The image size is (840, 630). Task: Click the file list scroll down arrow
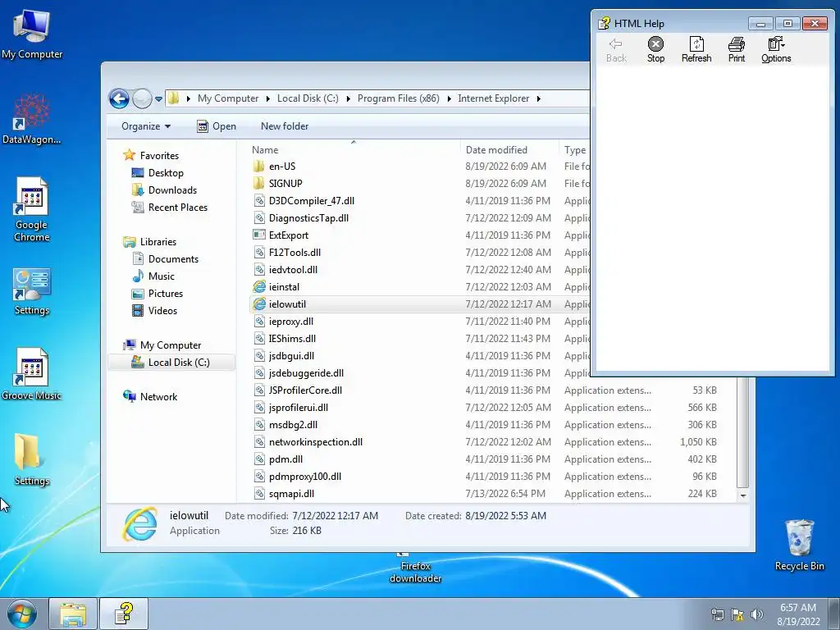(x=743, y=496)
